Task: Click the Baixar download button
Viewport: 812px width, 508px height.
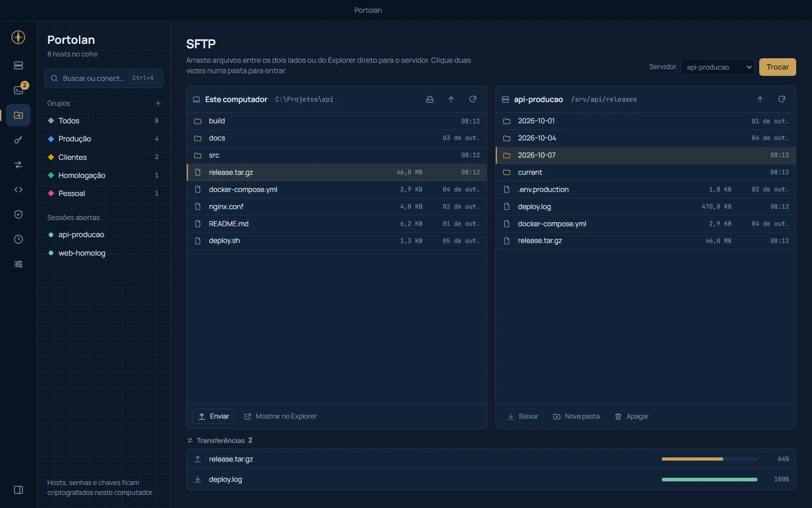Action: [x=522, y=416]
